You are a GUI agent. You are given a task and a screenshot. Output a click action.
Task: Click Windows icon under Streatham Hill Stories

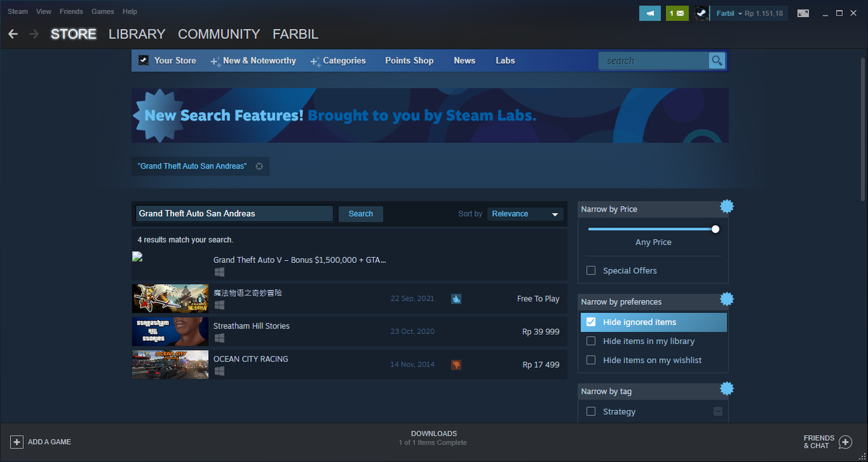pos(219,338)
